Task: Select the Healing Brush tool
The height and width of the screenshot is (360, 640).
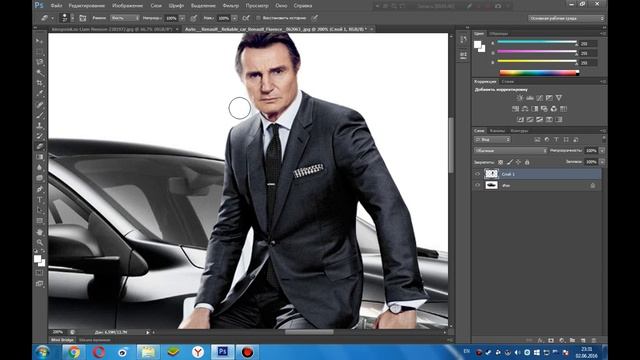Action: [x=40, y=105]
